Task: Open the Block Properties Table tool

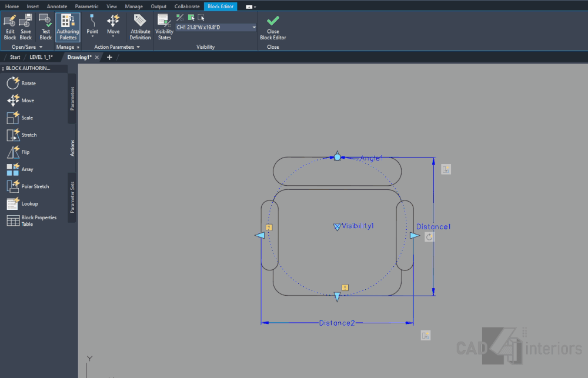Action: click(x=32, y=221)
